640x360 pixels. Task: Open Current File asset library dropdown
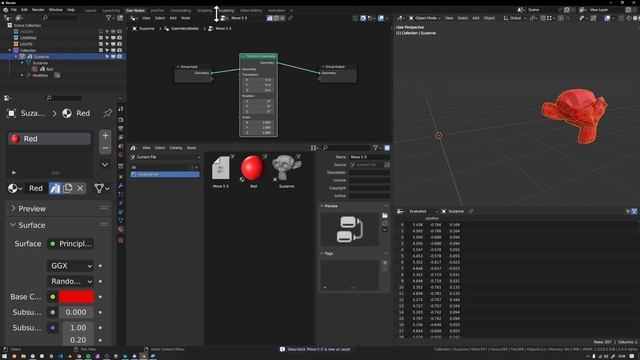click(x=165, y=157)
